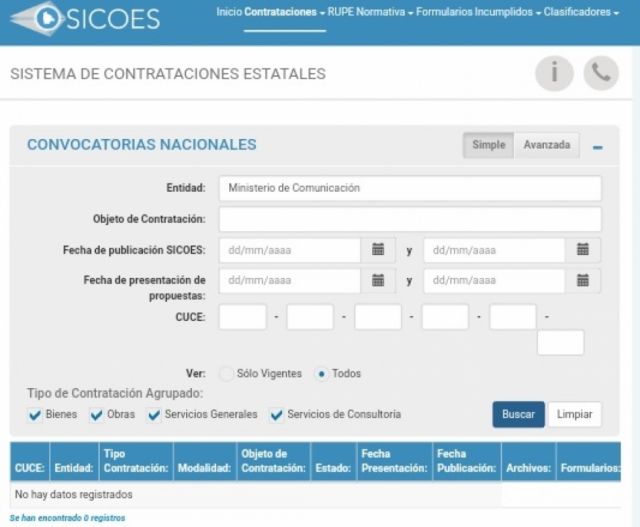Click the Objeto de Contratación field
640x527 pixels.
click(410, 219)
